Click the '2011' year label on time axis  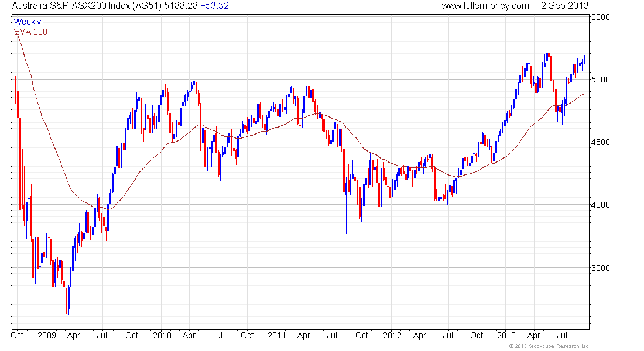coord(276,335)
